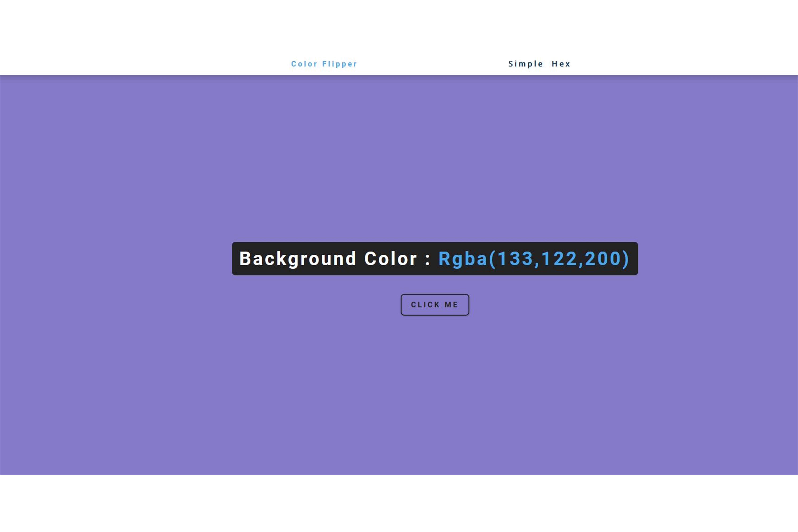798x532 pixels.
Task: Switch to the Hex color mode
Action: point(561,64)
